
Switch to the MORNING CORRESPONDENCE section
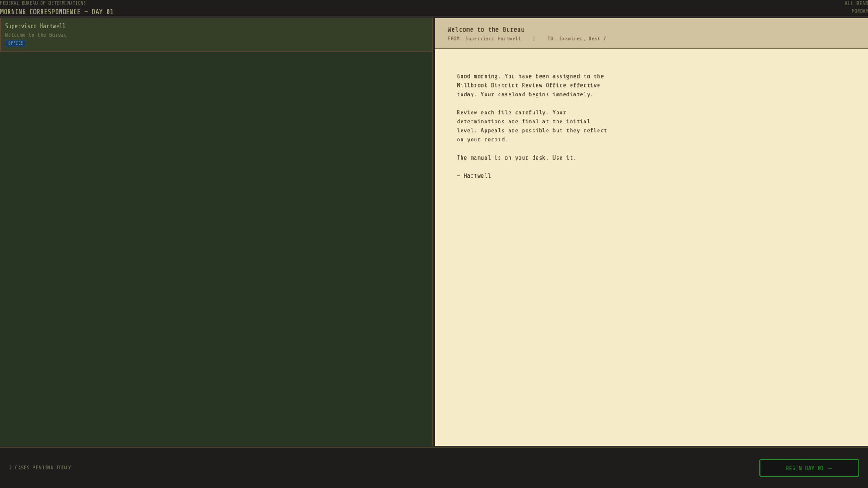[x=56, y=12]
